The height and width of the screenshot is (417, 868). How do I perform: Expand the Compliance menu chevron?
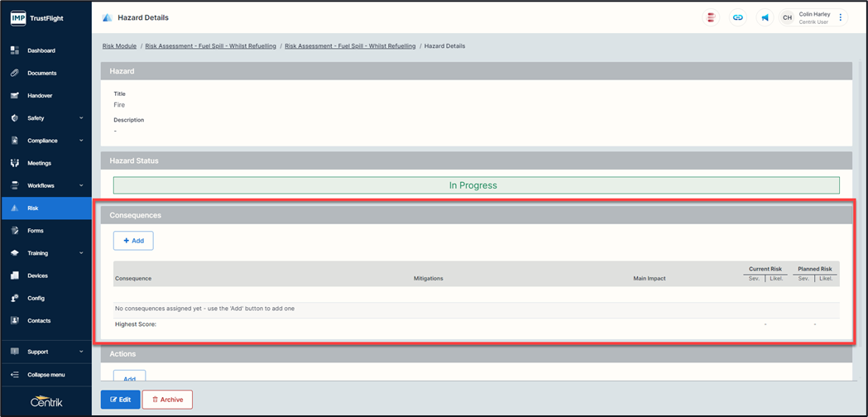pos(81,141)
